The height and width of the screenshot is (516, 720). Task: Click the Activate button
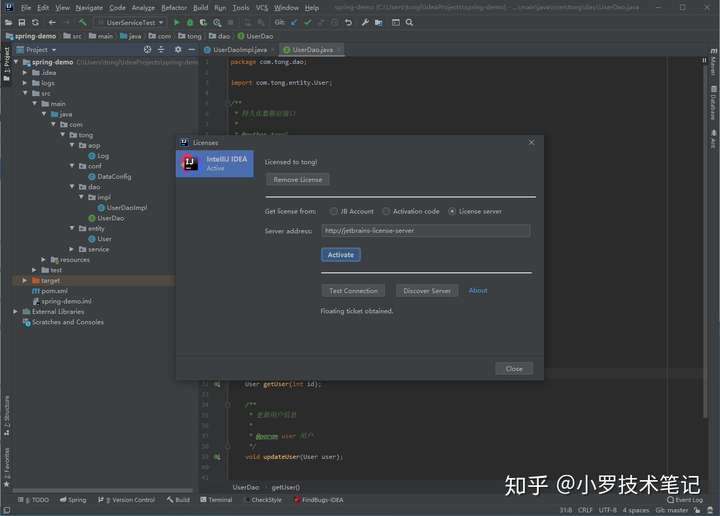tap(341, 255)
